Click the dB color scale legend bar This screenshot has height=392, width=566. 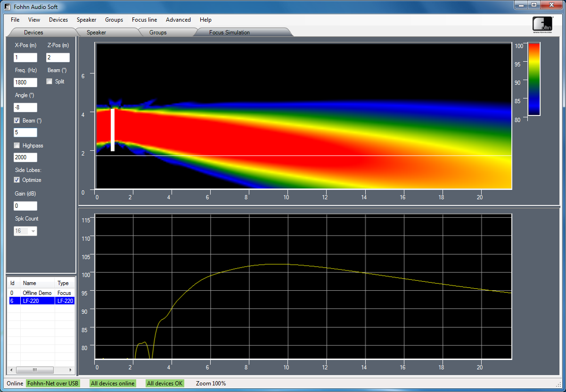tap(534, 79)
